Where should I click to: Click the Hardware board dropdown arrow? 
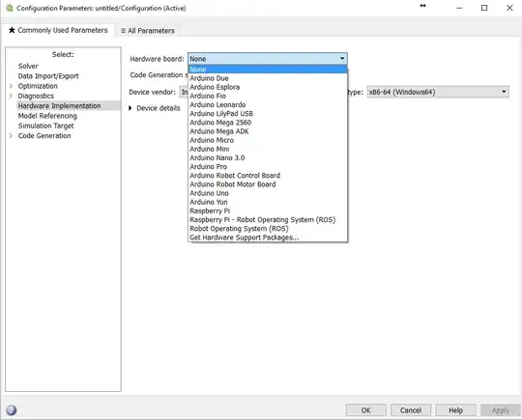point(342,59)
